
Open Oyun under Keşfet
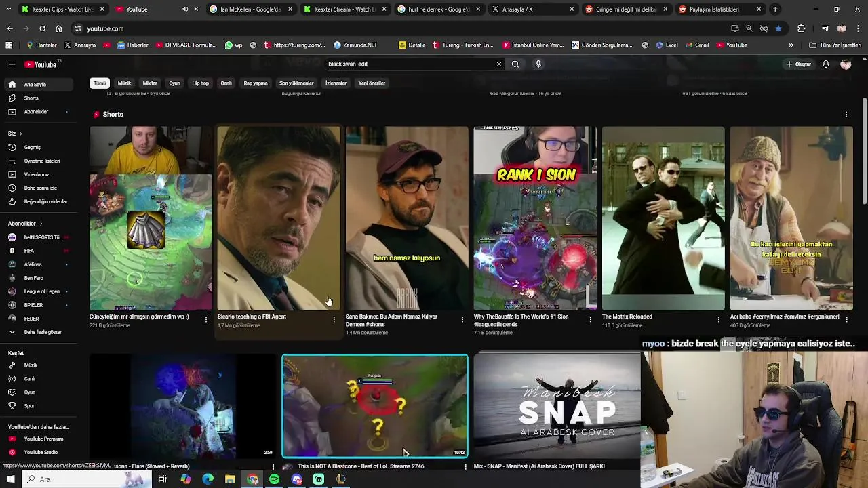(38, 392)
